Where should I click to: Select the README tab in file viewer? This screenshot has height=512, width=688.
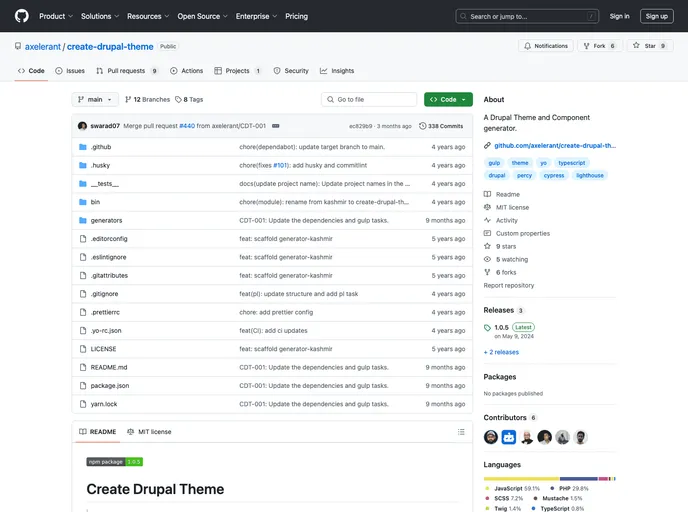click(97, 432)
